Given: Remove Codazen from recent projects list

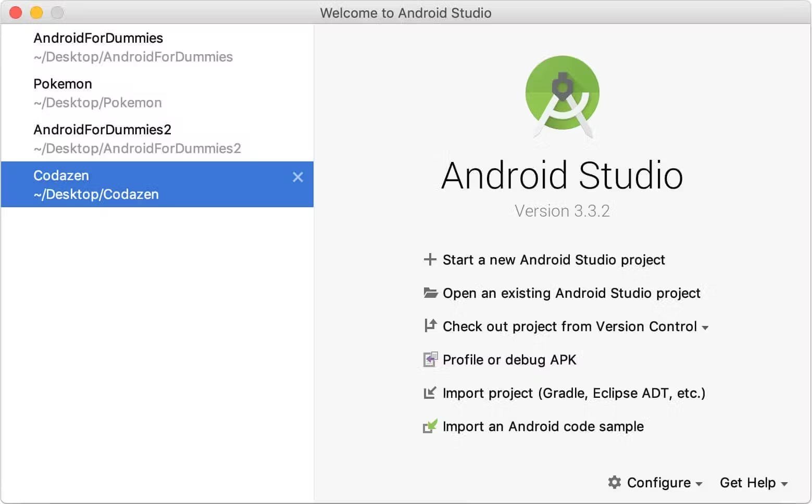Looking at the screenshot, I should (x=298, y=177).
